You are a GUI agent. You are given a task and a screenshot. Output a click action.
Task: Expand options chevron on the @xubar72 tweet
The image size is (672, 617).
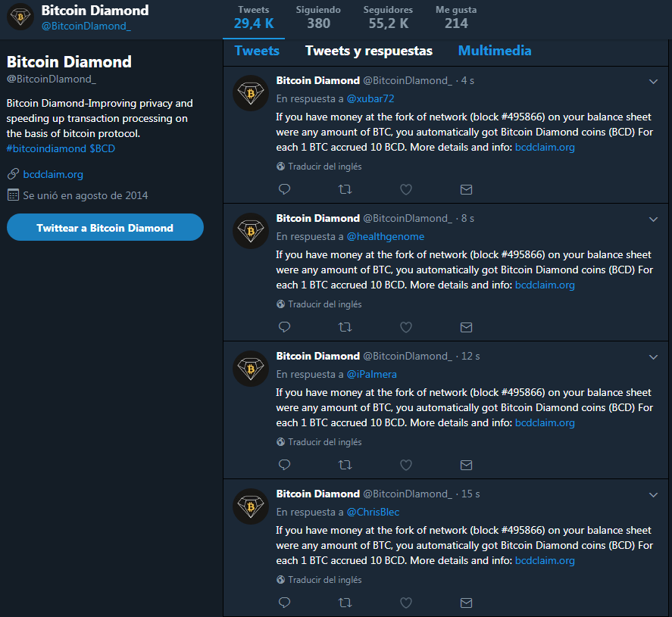coord(653,81)
